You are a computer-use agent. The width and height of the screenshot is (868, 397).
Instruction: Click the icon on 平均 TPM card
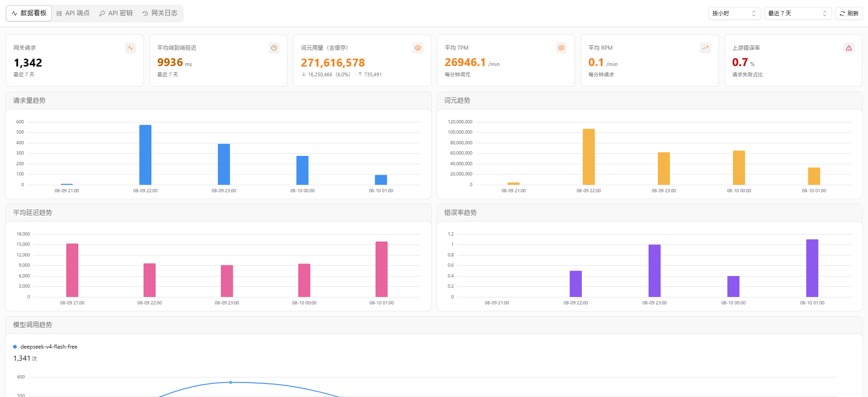point(561,48)
